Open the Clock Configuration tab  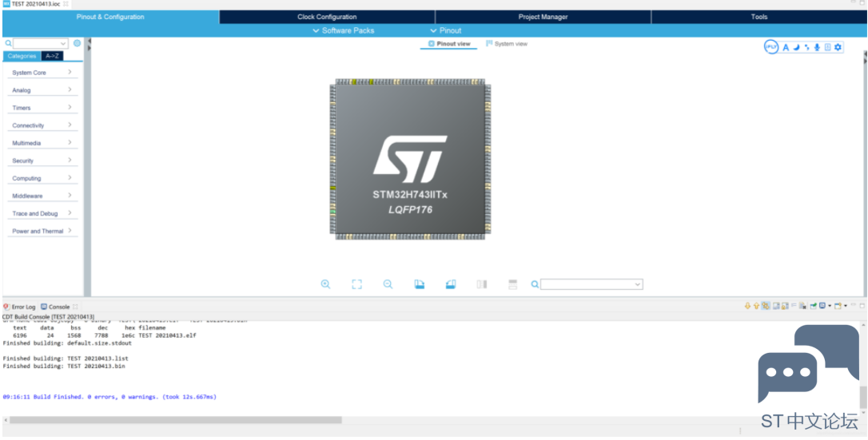coord(327,17)
